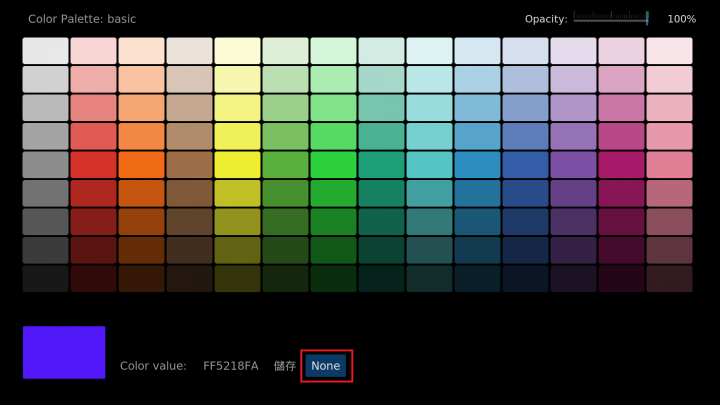Choose the lightest gray swatch in top row
The image size is (720, 405).
coord(45,51)
